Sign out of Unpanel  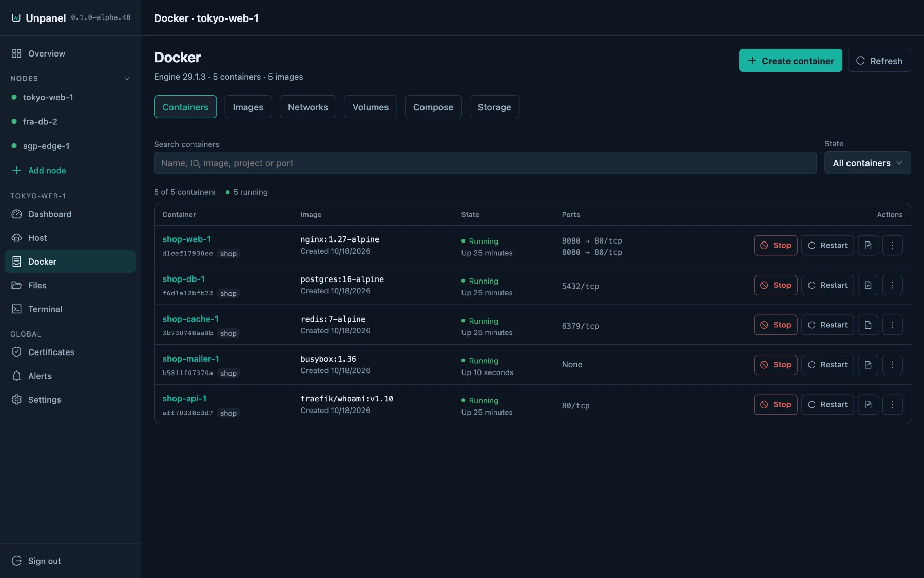coord(70,561)
